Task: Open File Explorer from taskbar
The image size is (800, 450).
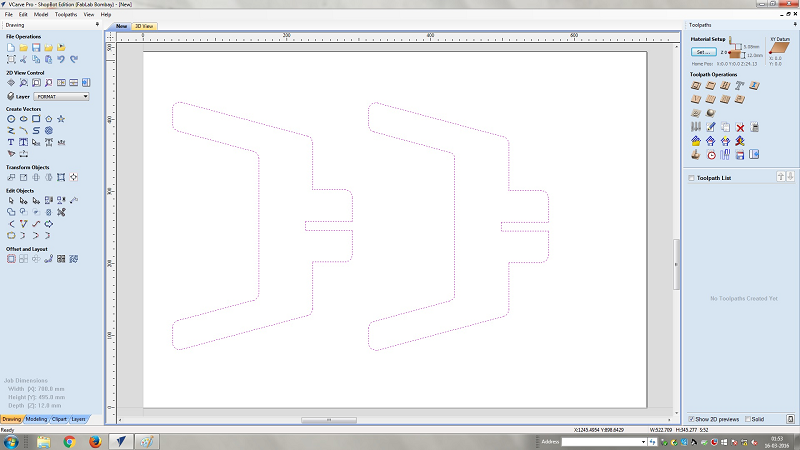Action: 43,441
